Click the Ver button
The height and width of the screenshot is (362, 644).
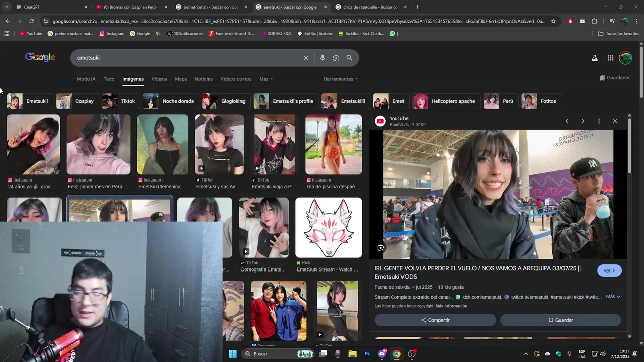click(609, 270)
